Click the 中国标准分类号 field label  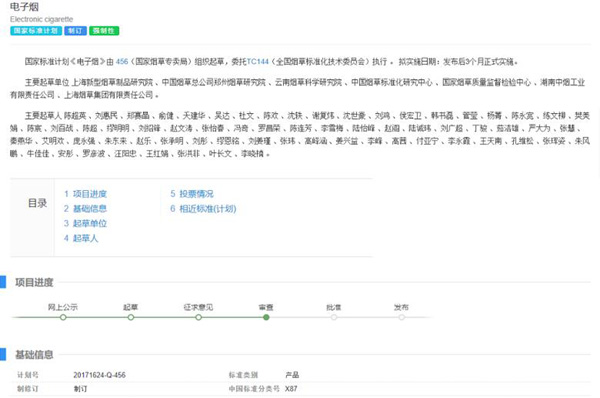(x=254, y=389)
